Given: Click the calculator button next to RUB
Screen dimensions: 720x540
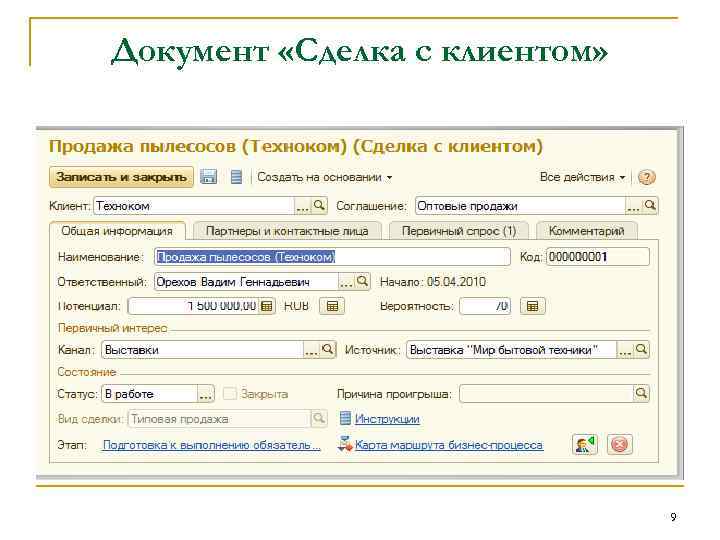Looking at the screenshot, I should 332,306.
